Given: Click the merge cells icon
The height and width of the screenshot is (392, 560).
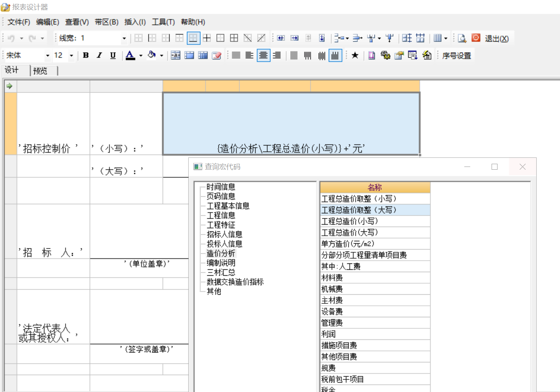Looking at the screenshot, I should point(176,55).
